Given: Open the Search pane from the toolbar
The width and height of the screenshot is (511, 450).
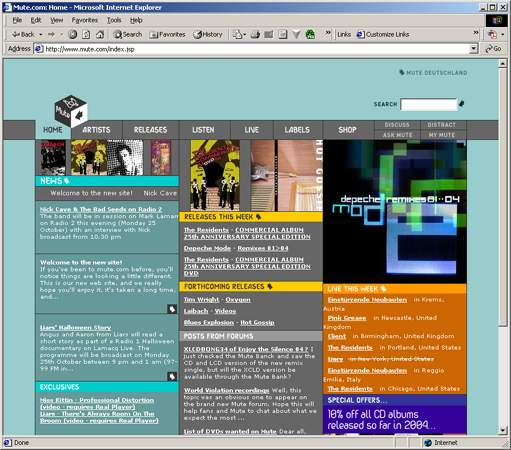Looking at the screenshot, I should (128, 34).
